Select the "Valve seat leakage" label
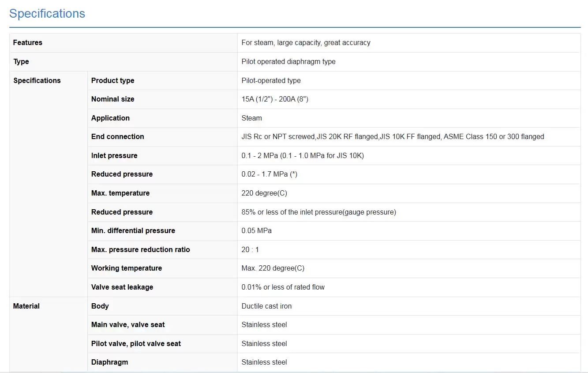The image size is (588, 373). click(122, 287)
